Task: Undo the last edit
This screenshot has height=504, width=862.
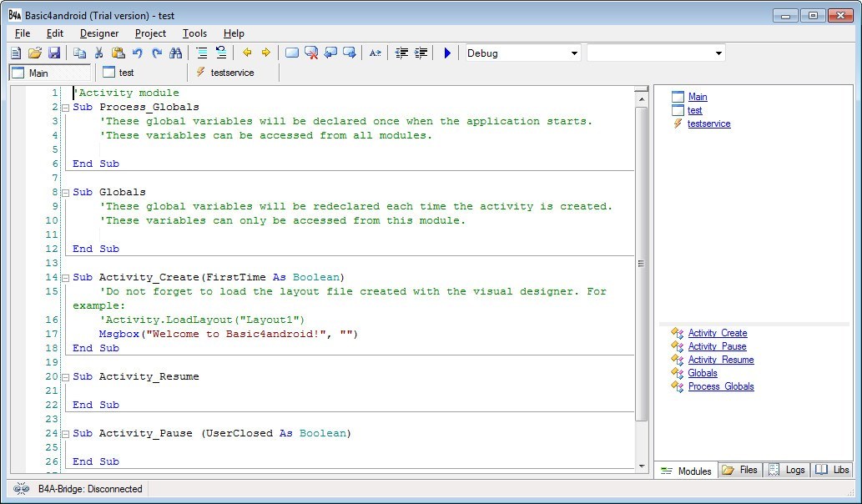Action: (x=136, y=52)
